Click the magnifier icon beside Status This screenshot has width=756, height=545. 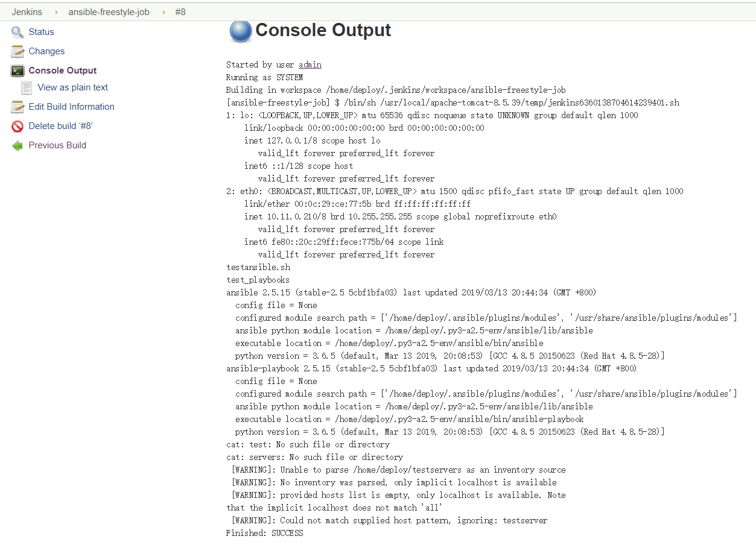tap(17, 32)
